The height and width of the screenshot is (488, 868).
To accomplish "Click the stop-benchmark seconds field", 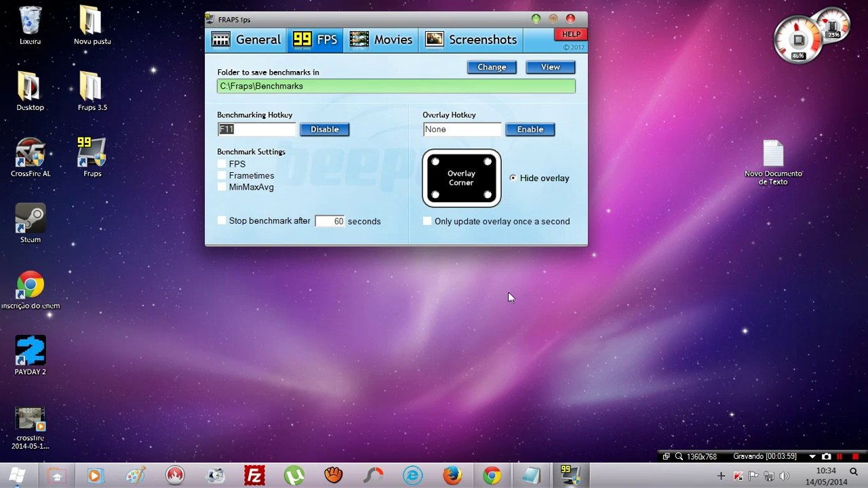I will pos(330,222).
